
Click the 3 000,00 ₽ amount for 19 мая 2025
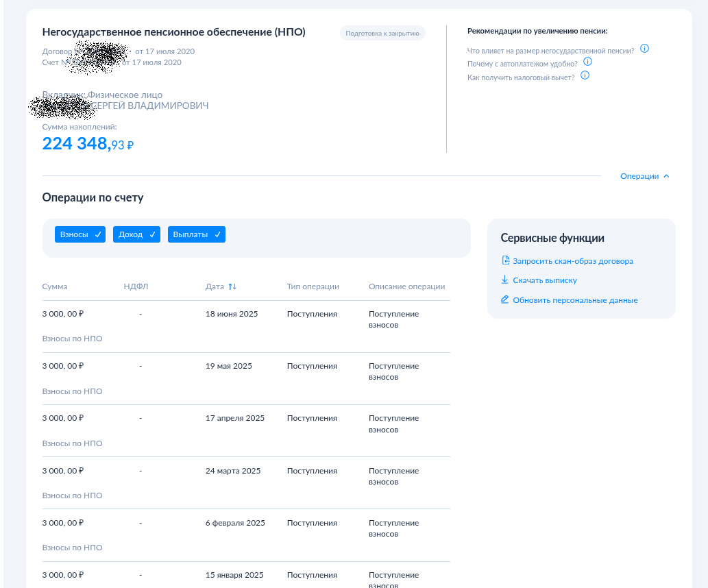click(63, 366)
